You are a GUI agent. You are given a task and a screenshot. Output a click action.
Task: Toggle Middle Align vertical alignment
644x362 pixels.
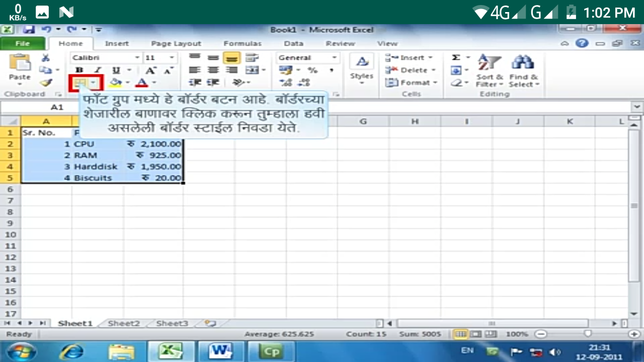pyautogui.click(x=213, y=57)
